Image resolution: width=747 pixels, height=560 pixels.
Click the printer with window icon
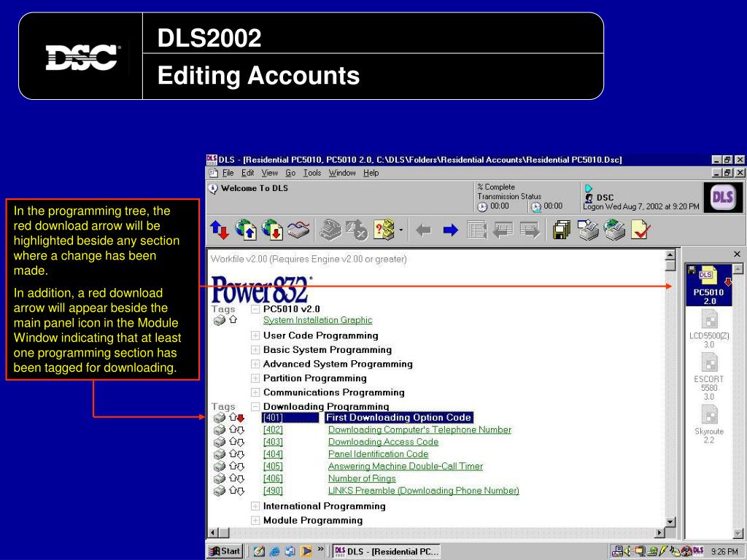pos(587,230)
